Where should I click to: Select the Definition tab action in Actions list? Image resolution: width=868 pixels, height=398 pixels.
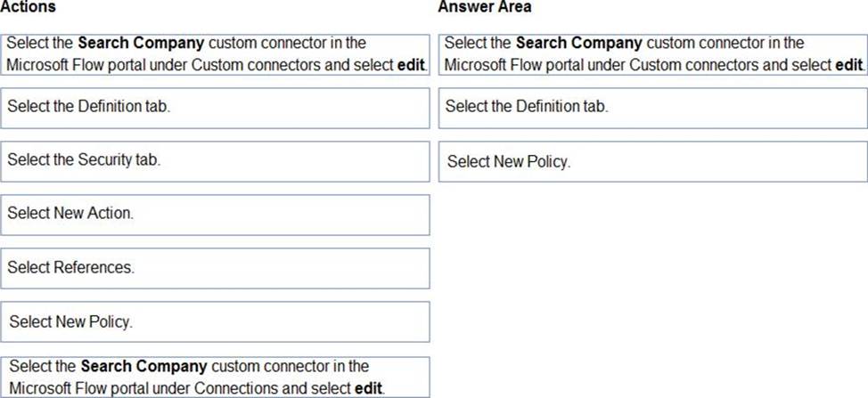pyautogui.click(x=215, y=108)
